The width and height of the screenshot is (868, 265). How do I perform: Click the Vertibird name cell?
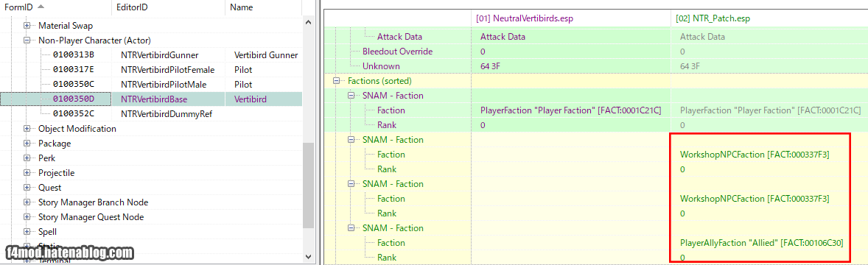click(251, 99)
